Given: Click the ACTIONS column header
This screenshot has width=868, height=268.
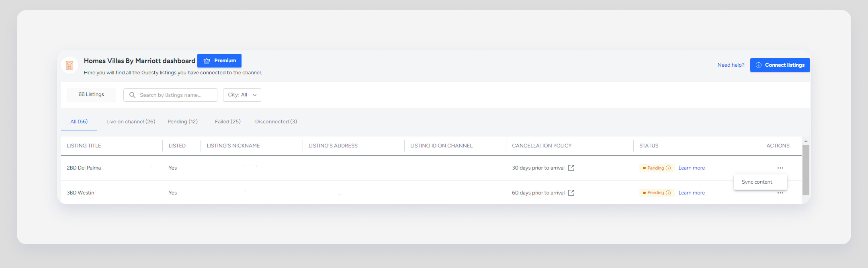Looking at the screenshot, I should click(778, 146).
